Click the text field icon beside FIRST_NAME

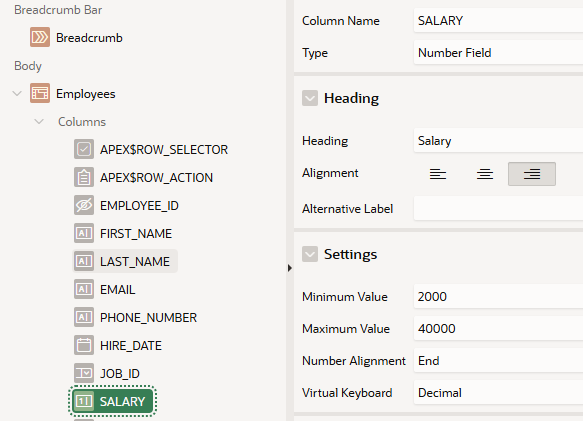(84, 233)
